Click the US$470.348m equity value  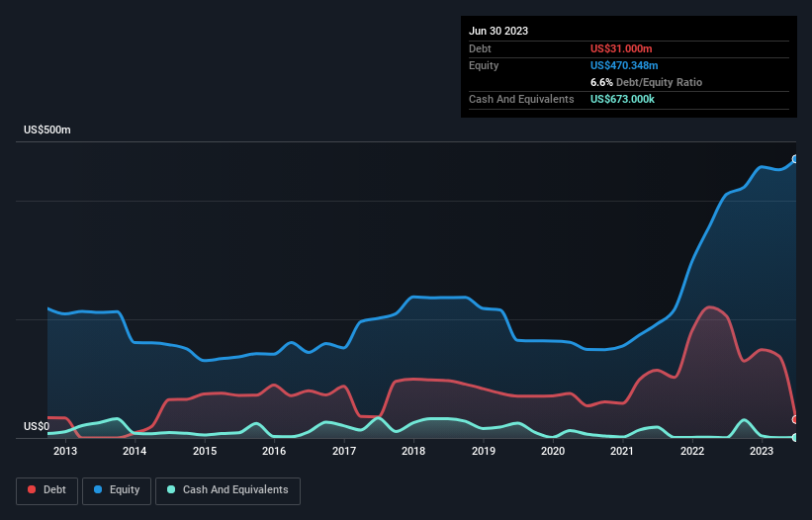click(x=624, y=65)
